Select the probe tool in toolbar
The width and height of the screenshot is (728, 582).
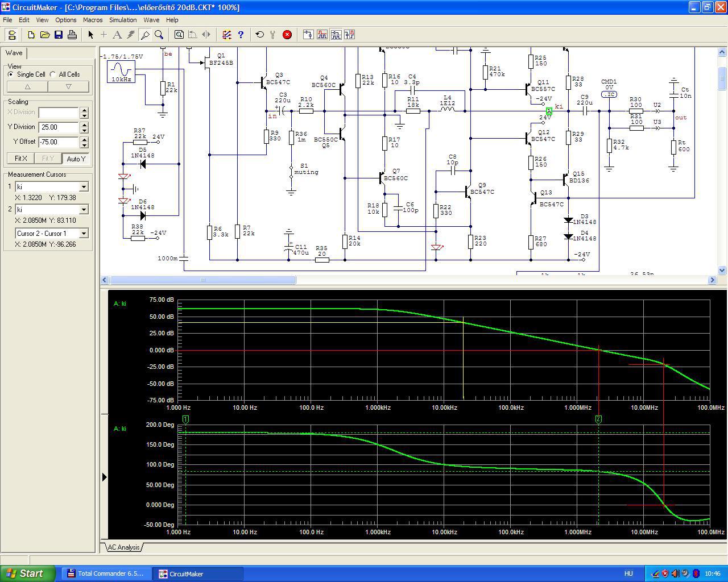pyautogui.click(x=145, y=35)
